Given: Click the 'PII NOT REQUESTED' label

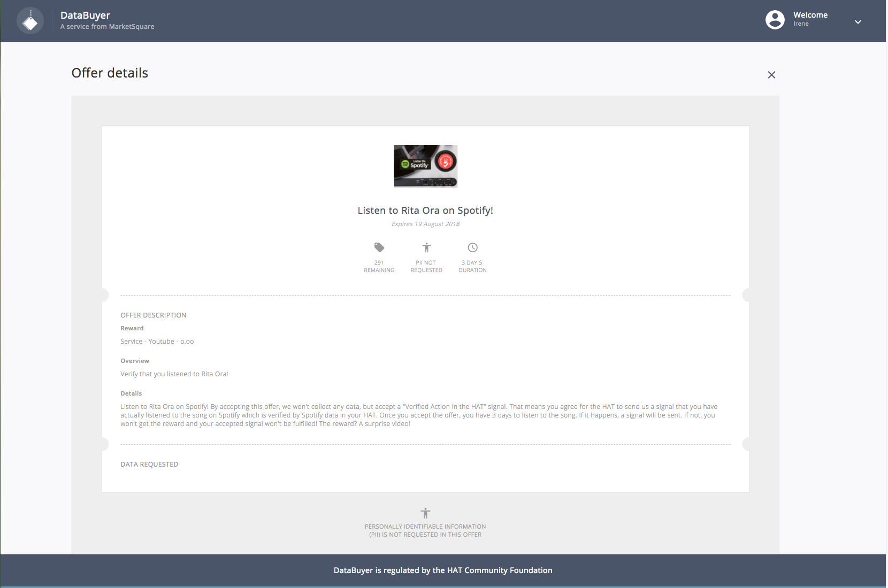Looking at the screenshot, I should pos(426,266).
